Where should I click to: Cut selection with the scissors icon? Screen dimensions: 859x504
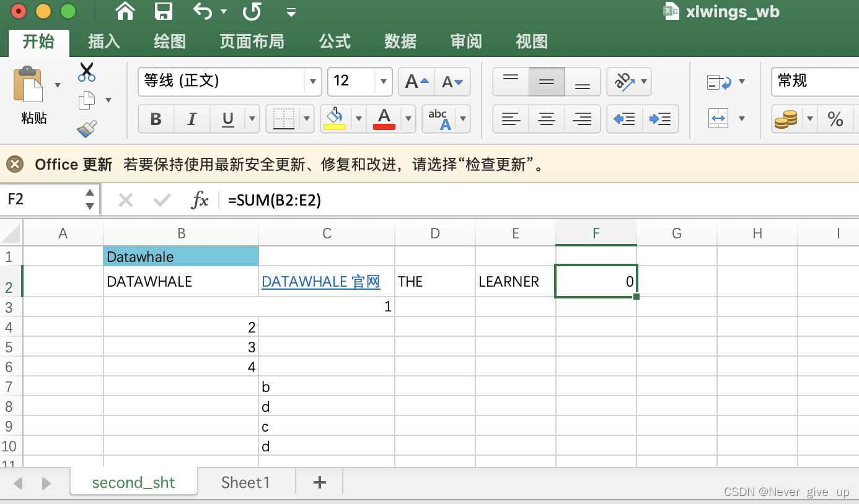(87, 72)
